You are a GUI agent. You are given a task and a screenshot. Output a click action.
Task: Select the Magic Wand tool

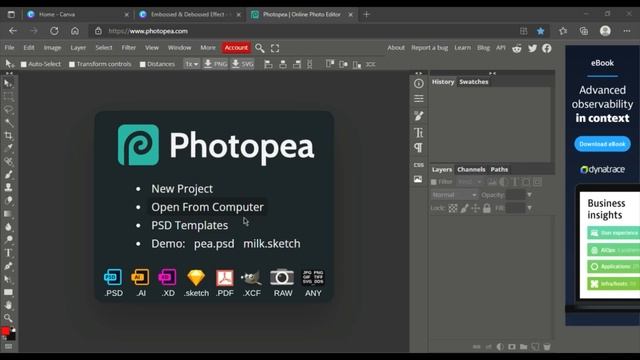(8, 122)
